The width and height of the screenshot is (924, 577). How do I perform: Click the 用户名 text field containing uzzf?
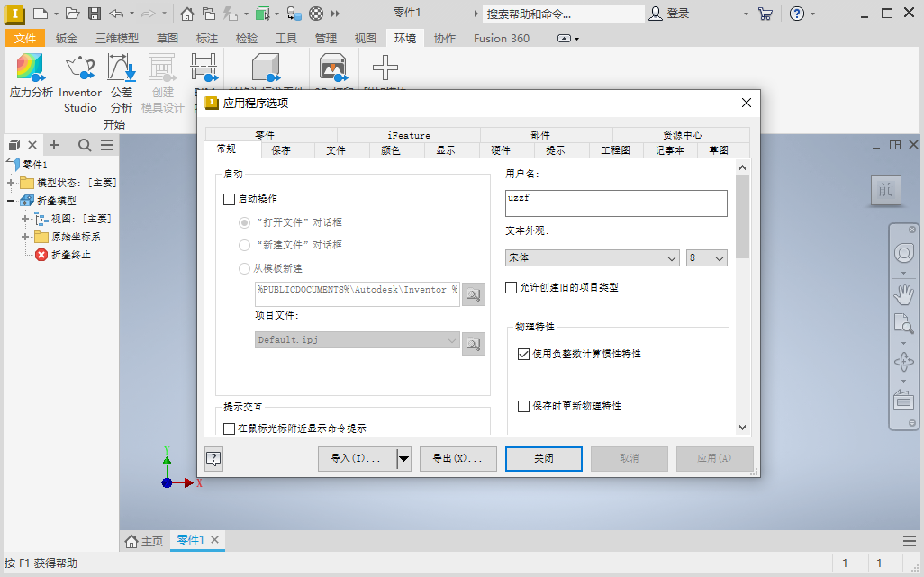[616, 203]
